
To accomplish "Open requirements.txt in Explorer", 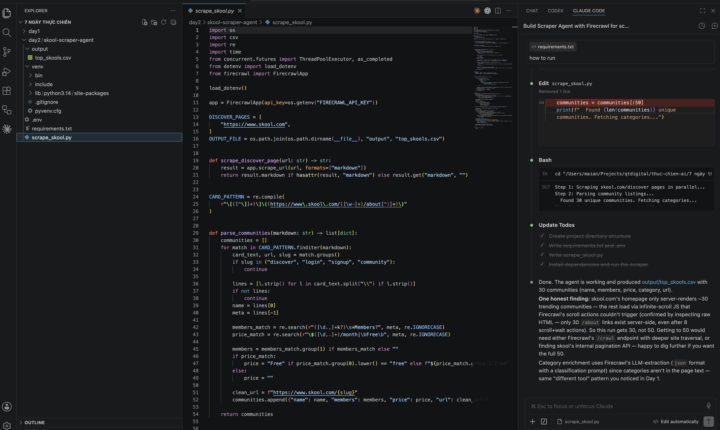I will (x=51, y=129).
